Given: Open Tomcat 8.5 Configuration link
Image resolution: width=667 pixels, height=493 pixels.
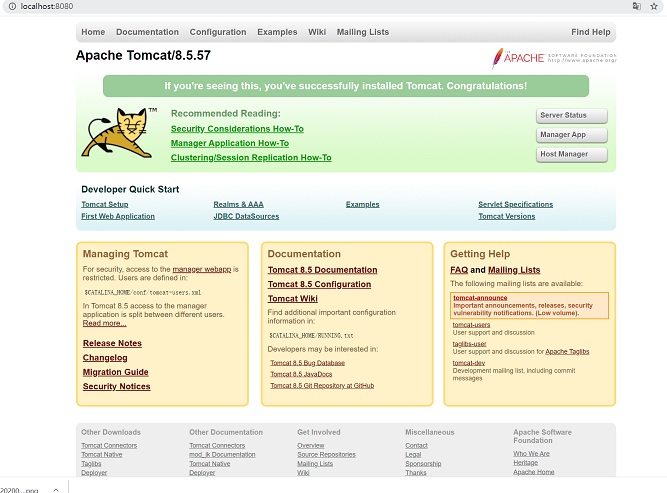Looking at the screenshot, I should pos(319,285).
